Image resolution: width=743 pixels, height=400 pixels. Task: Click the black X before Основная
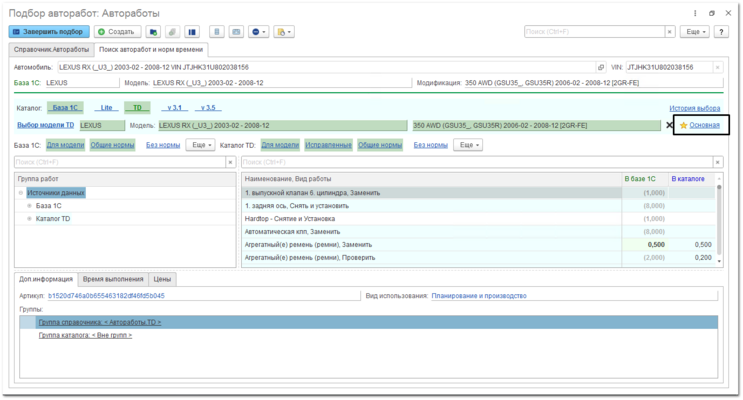(x=669, y=125)
